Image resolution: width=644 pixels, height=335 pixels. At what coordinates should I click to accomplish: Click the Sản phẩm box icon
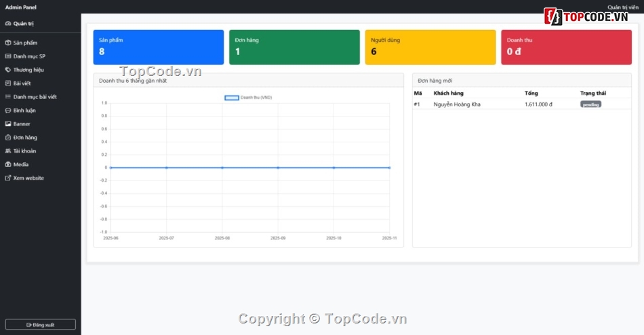click(x=8, y=43)
